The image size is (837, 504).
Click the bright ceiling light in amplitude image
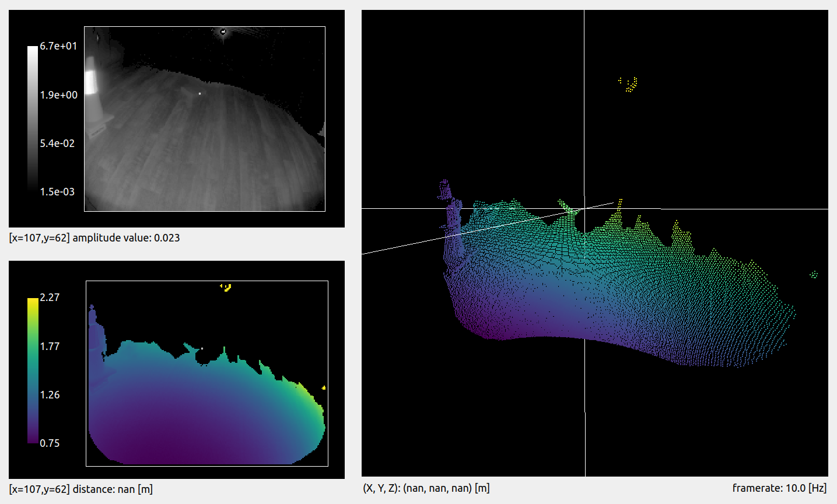pos(223,32)
